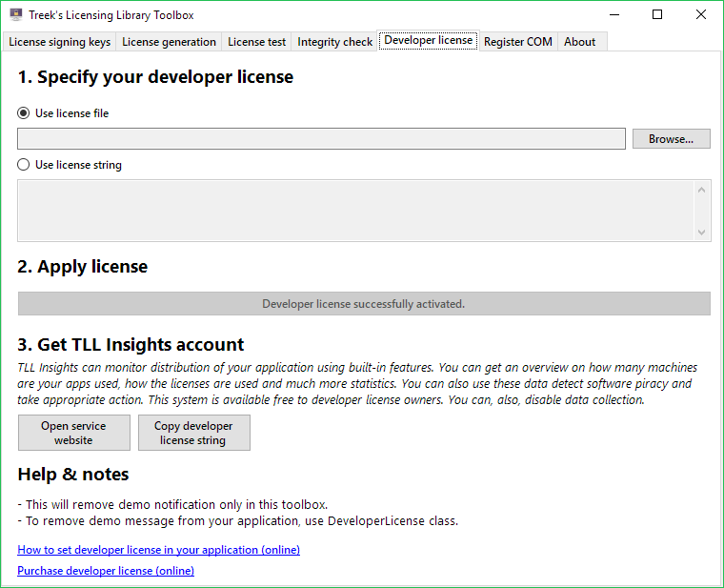Click the '1. Specify your developer license' heading
The width and height of the screenshot is (724, 588).
155,76
